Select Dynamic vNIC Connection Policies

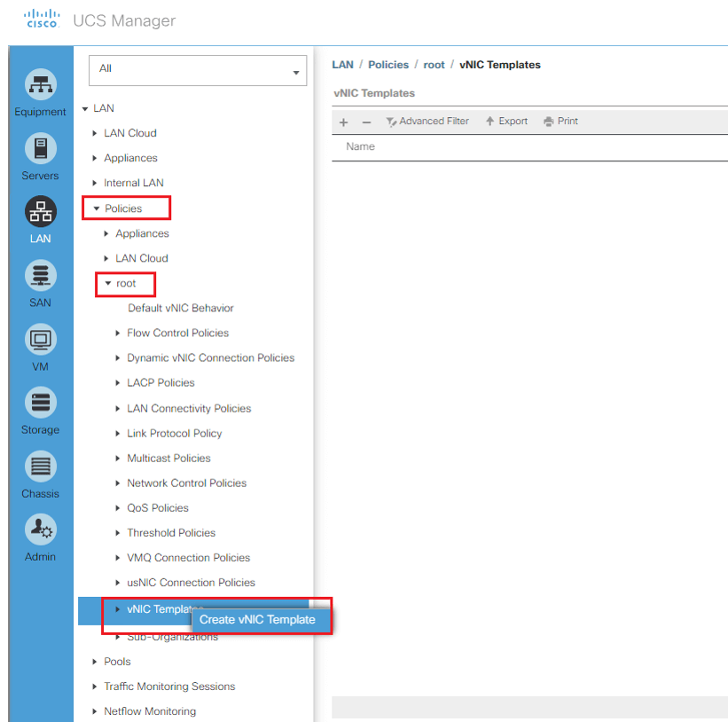click(211, 358)
